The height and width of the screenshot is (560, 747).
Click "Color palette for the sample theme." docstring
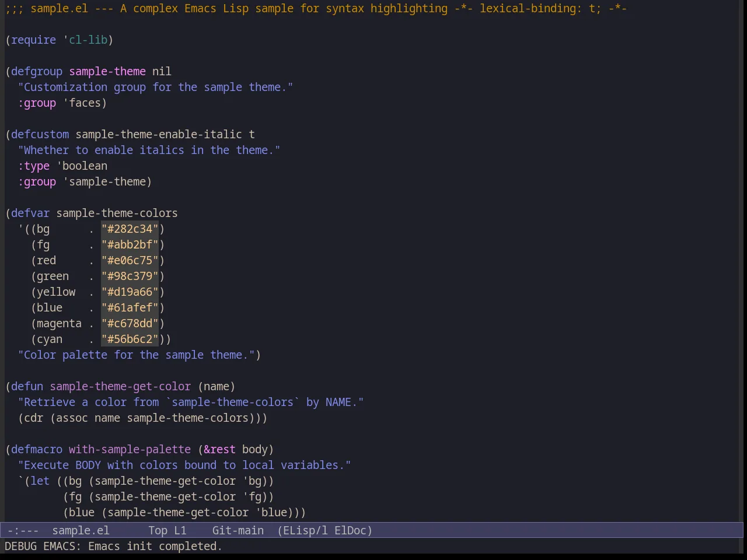[x=136, y=355]
